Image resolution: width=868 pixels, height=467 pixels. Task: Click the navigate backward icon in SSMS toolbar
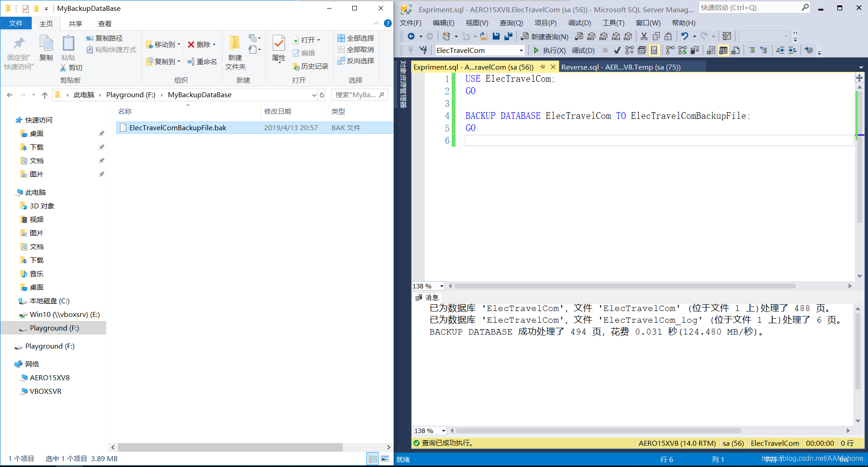[411, 36]
